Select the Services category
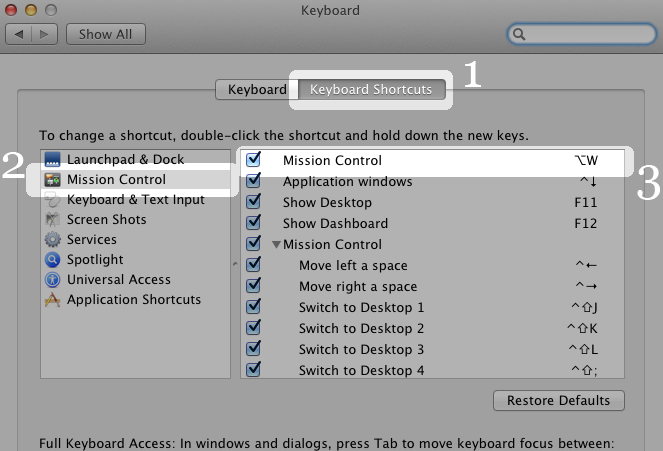The image size is (663, 451). click(135, 239)
